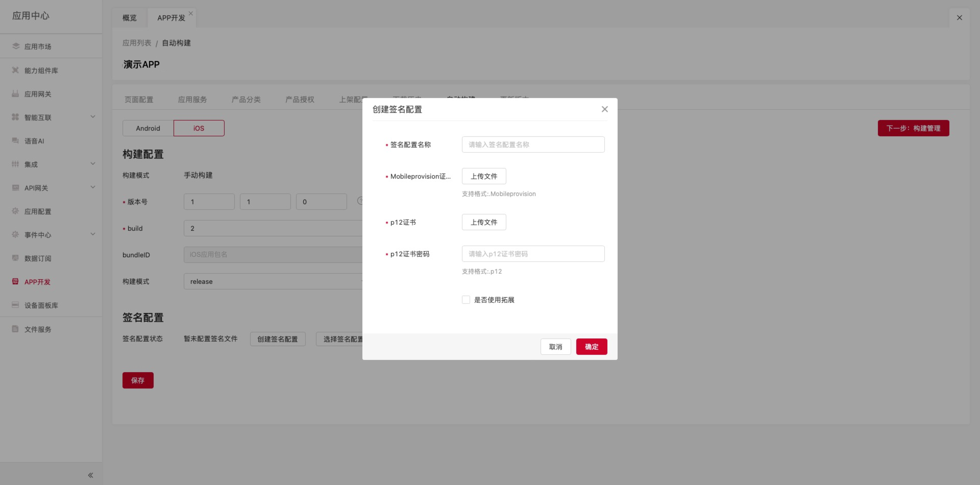Expand the 智能互联 menu
Screen dimensions: 980x485
[92, 117]
